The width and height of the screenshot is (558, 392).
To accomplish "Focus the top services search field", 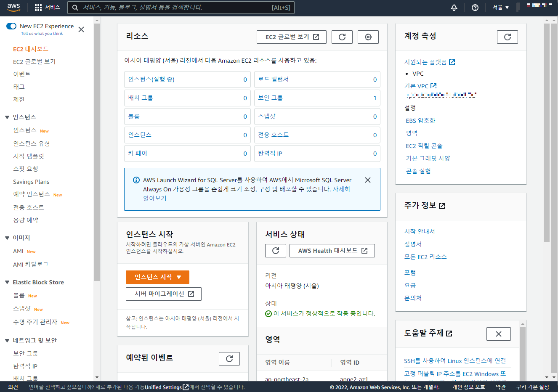I will pyautogui.click(x=181, y=8).
